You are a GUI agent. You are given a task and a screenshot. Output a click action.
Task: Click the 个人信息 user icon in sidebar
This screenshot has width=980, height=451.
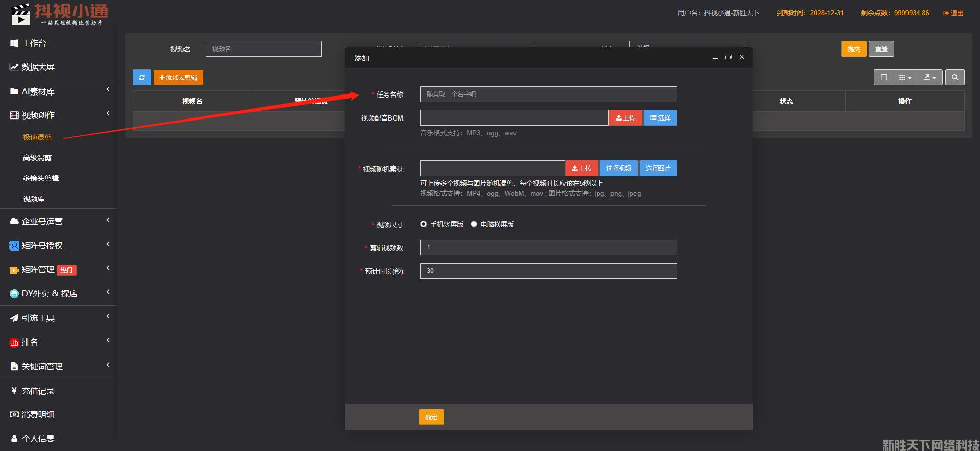tap(14, 438)
